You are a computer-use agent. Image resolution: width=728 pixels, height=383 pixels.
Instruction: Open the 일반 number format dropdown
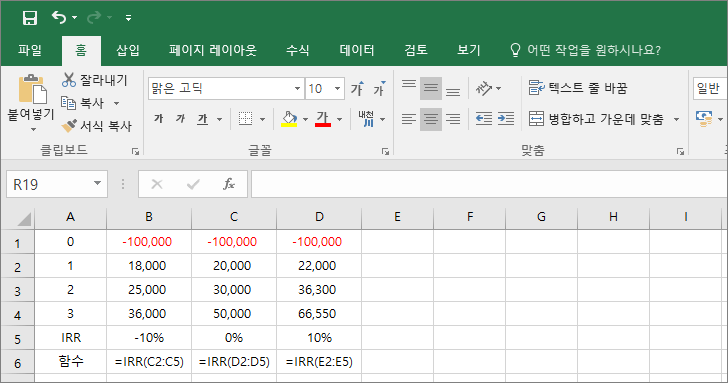(x=710, y=88)
